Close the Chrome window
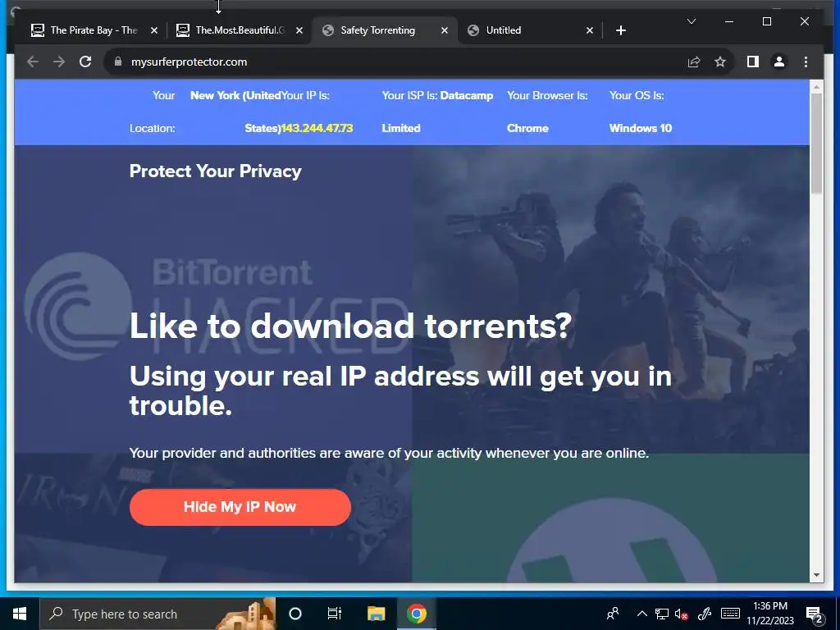 pyautogui.click(x=805, y=21)
